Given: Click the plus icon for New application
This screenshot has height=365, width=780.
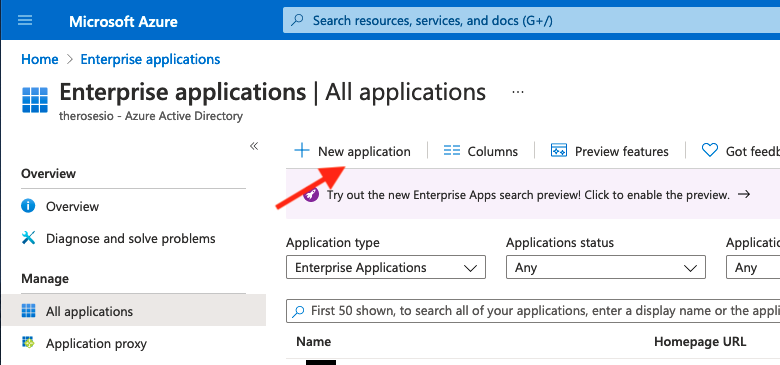Looking at the screenshot, I should (x=301, y=151).
